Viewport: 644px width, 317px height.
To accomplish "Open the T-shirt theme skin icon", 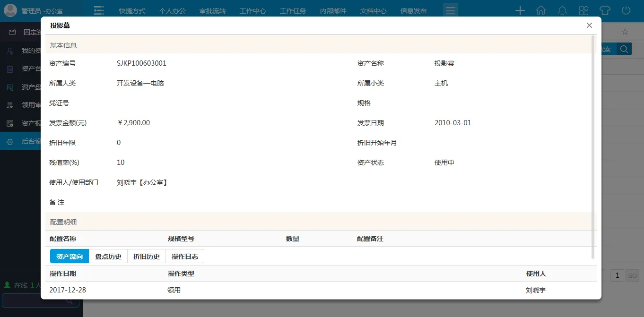I will [x=605, y=10].
